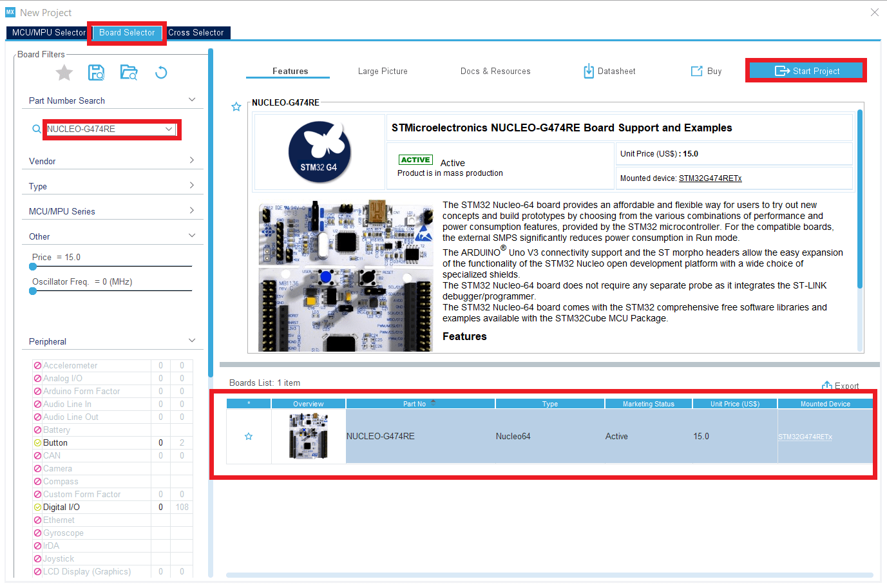Viewport: 887px width, 588px height.
Task: Click the favorites star filter icon
Action: [64, 73]
